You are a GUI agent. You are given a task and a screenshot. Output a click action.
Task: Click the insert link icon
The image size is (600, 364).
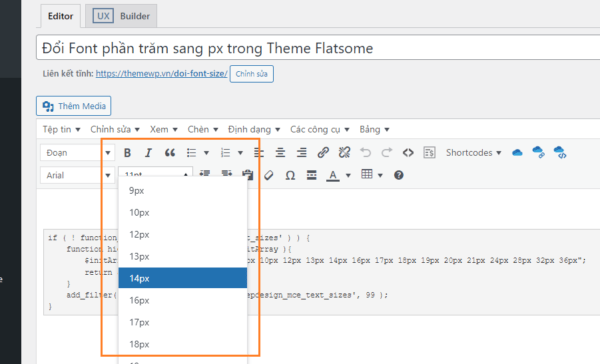(x=323, y=153)
